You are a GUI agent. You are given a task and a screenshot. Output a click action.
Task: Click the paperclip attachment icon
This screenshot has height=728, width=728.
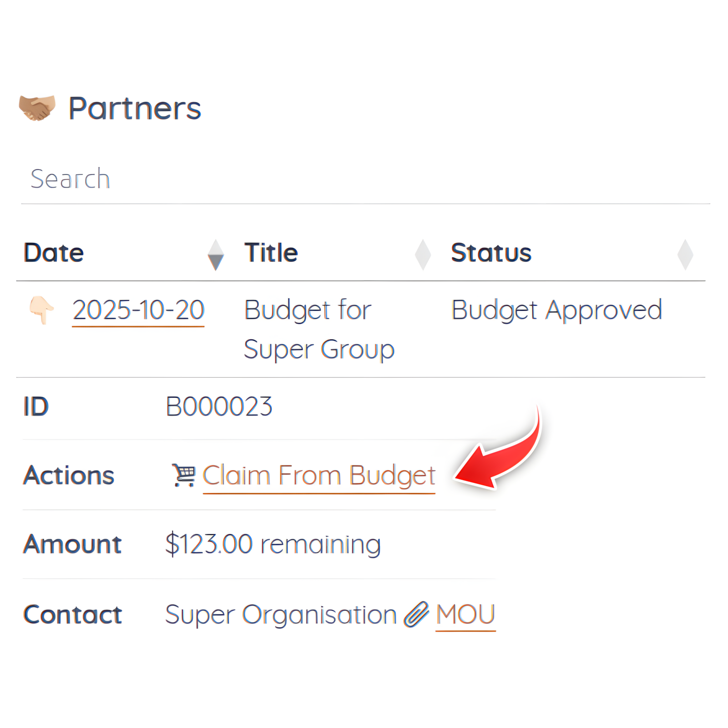pyautogui.click(x=416, y=614)
